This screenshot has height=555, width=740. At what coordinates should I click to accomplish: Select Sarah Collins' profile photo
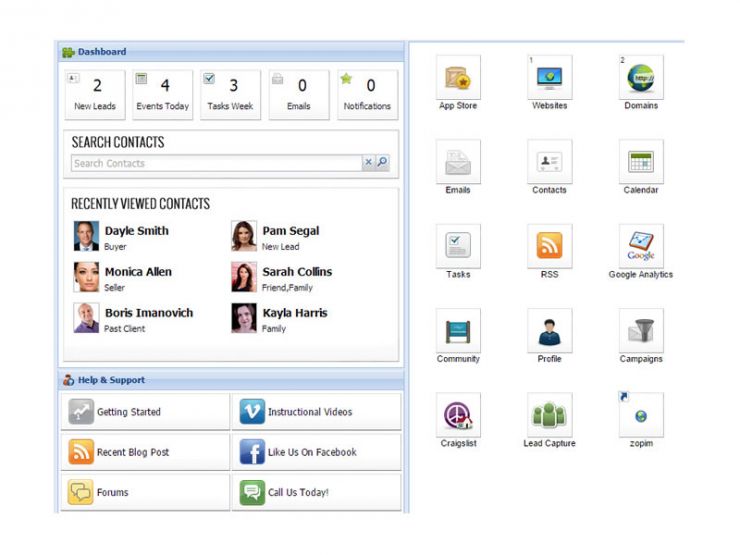pyautogui.click(x=244, y=277)
